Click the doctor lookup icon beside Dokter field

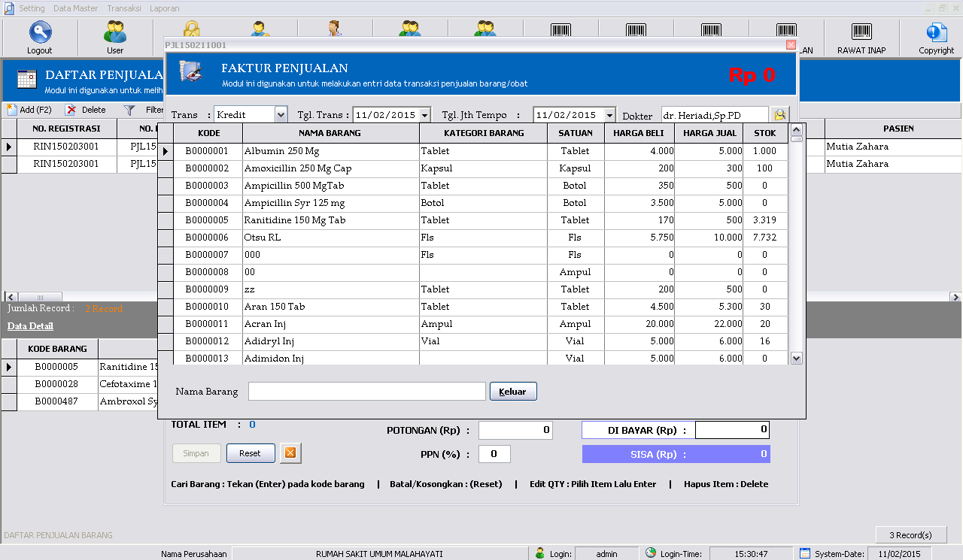(x=779, y=115)
